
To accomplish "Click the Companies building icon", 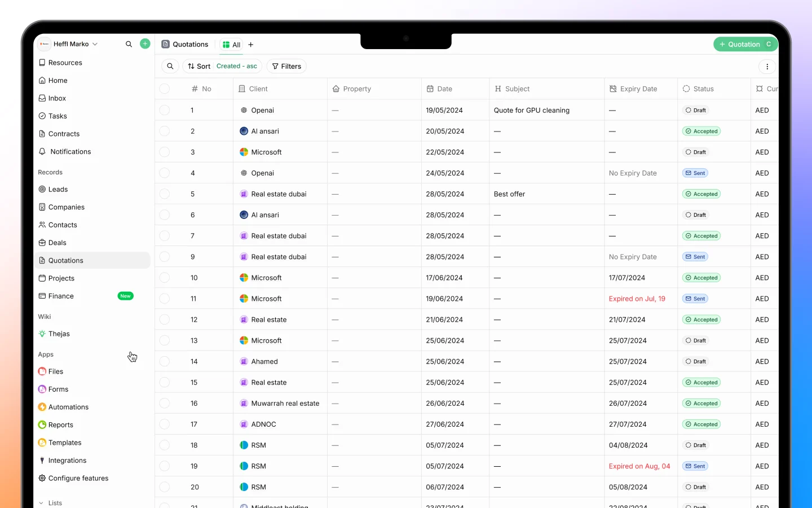I will point(42,207).
